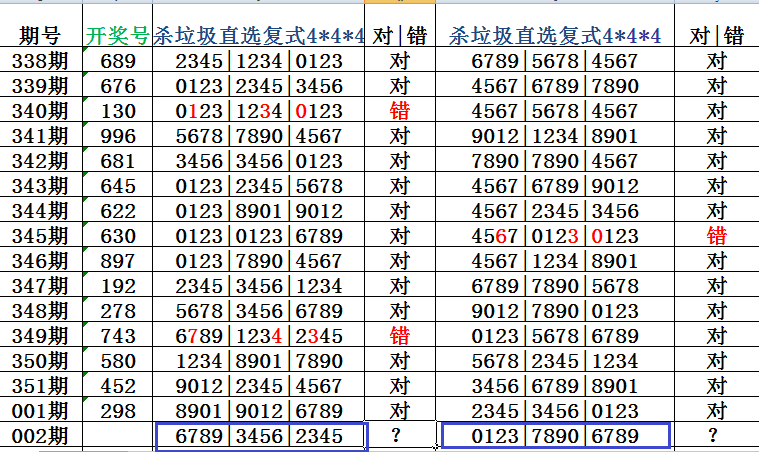Click winning number 580
Viewport: 759px width, 452px height.
point(118,360)
